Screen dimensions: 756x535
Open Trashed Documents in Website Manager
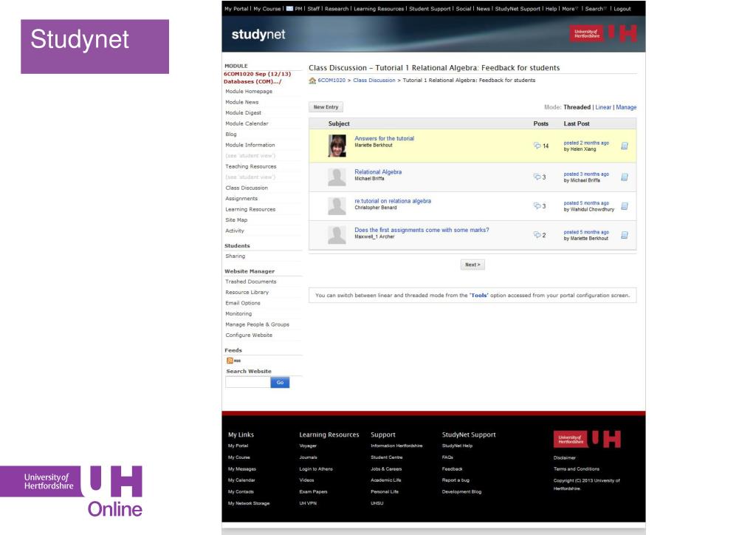[251, 282]
